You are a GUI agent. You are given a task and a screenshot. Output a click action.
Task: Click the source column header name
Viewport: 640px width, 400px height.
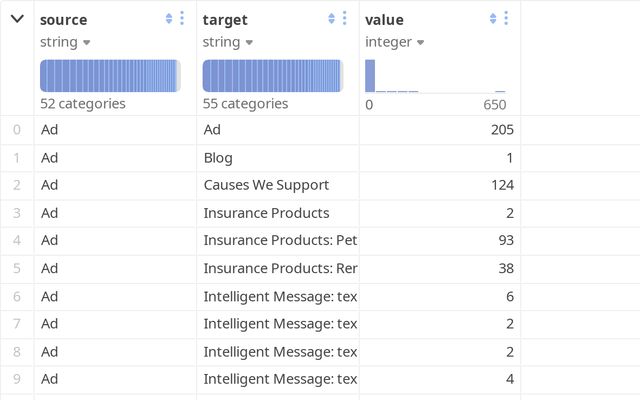click(64, 19)
